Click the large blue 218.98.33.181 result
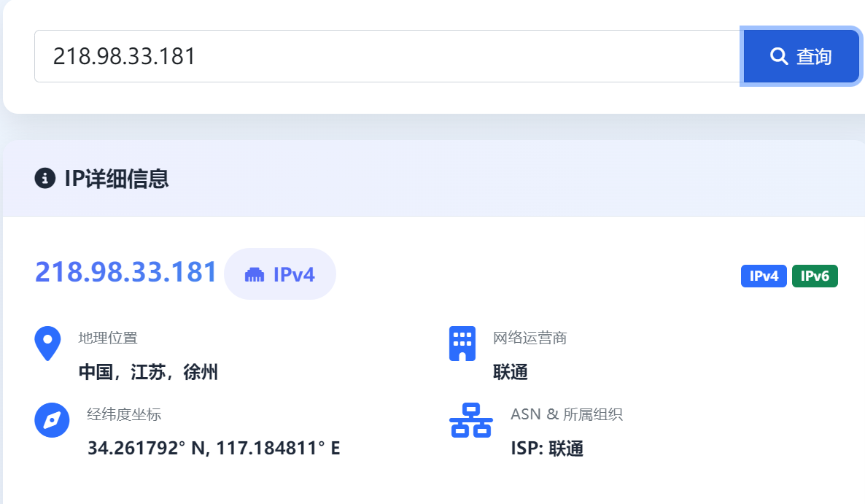The image size is (865, 504). [125, 272]
